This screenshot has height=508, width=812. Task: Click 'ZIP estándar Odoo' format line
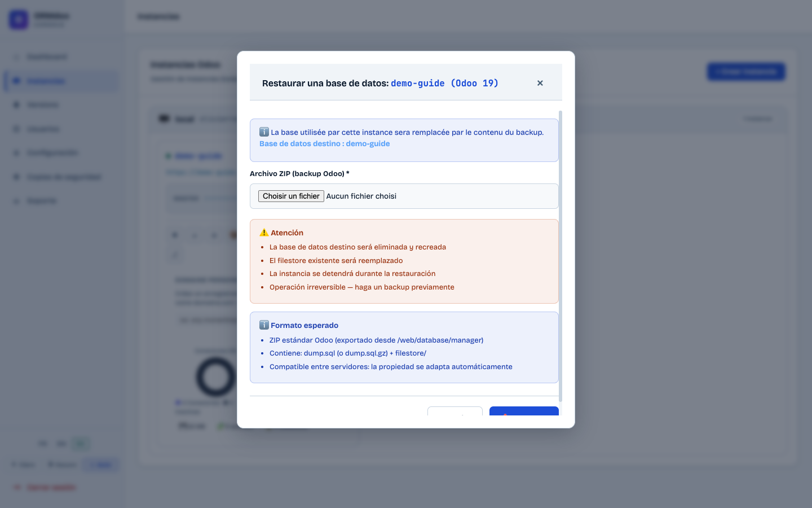point(376,340)
